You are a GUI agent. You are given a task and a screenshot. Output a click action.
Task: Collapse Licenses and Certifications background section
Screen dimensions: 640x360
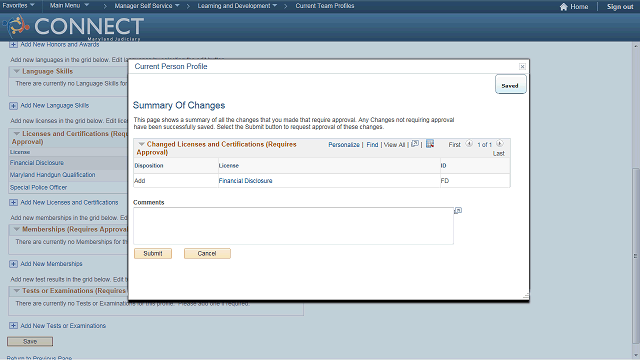[x=16, y=133]
